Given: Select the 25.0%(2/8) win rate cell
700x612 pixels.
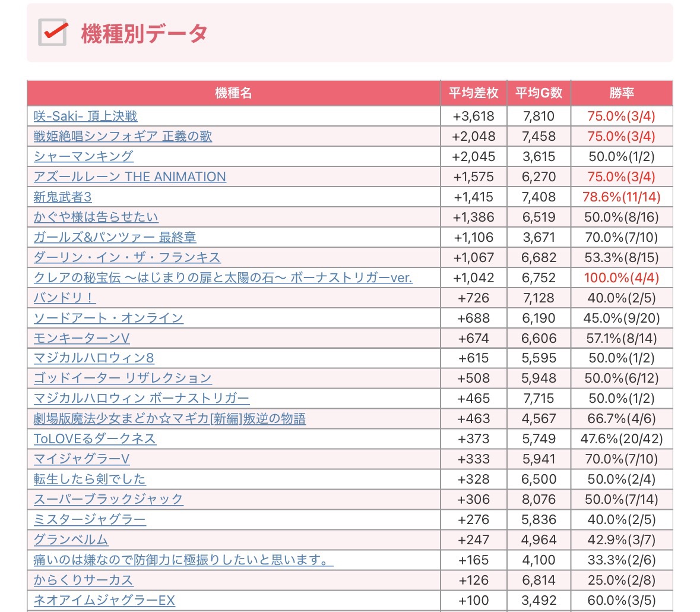Looking at the screenshot, I should click(622, 581).
